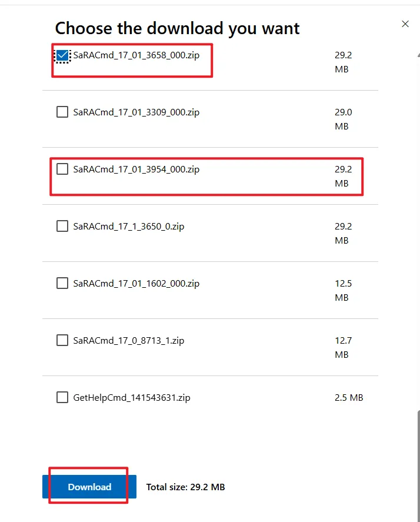The height and width of the screenshot is (522, 420).
Task: Toggle the GetHelpCmd_141543631.zip checkbox
Action: click(62, 397)
